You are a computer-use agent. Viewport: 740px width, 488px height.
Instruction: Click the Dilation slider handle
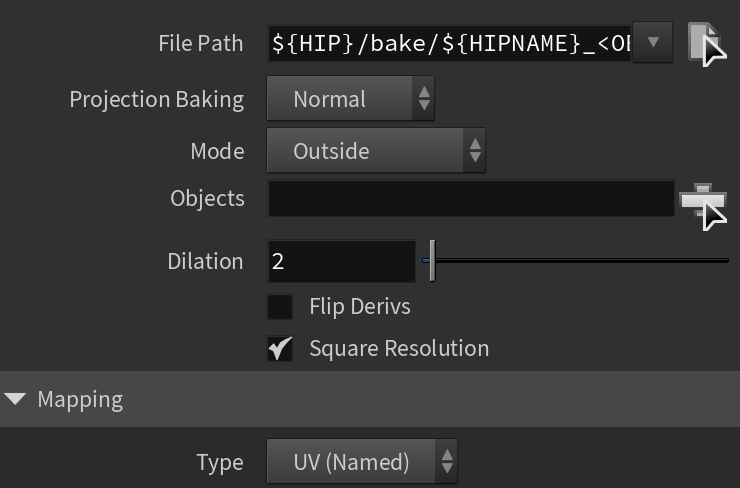click(432, 261)
